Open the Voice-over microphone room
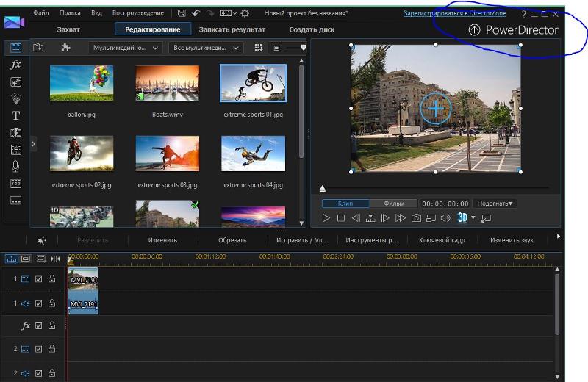 coord(15,166)
